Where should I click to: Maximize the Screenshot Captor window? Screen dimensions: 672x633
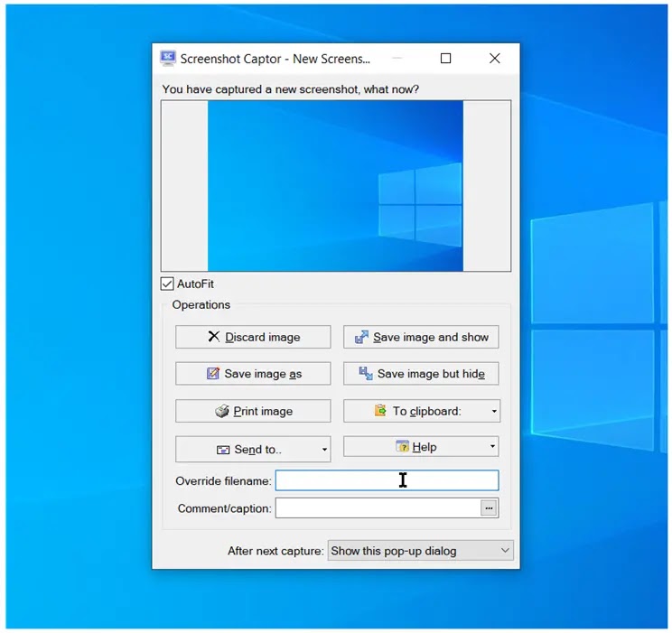tap(445, 59)
